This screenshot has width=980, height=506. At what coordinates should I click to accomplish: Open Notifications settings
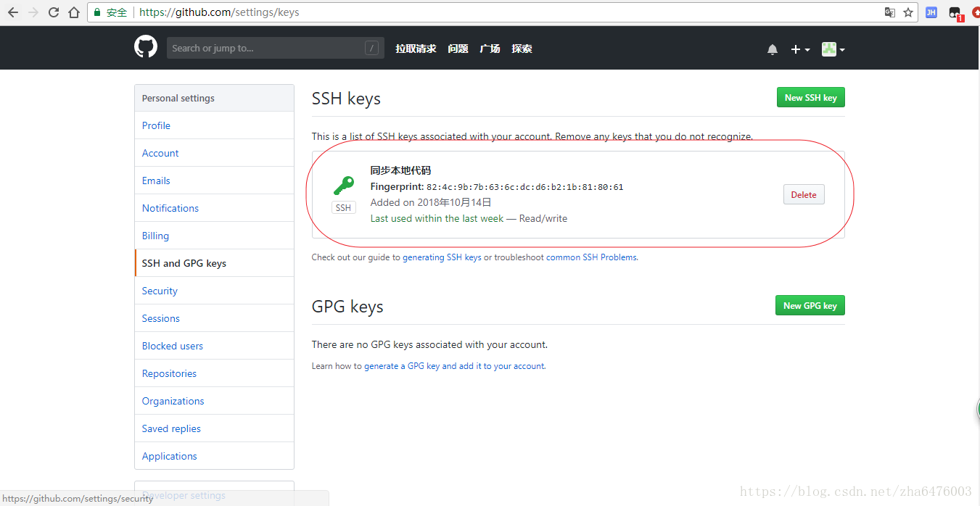[214, 208]
